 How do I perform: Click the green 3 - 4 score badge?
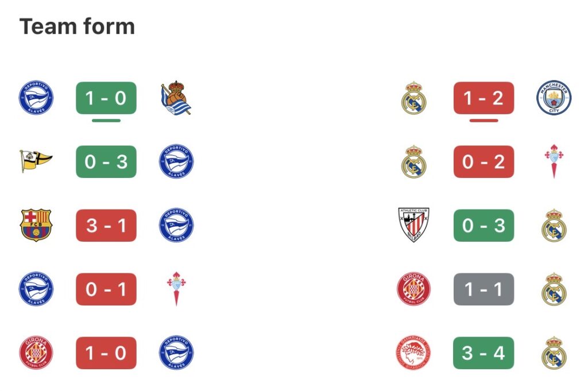coord(483,353)
